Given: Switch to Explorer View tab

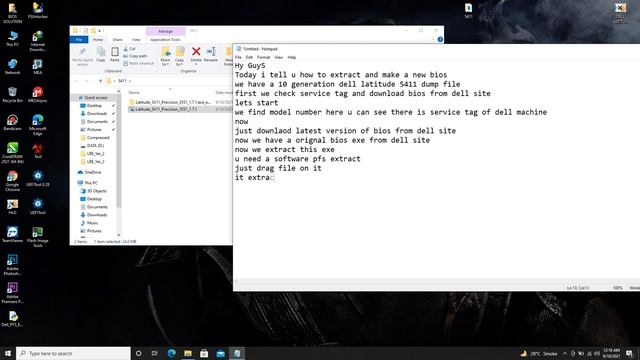Looking at the screenshot, I should pyautogui.click(x=136, y=40).
